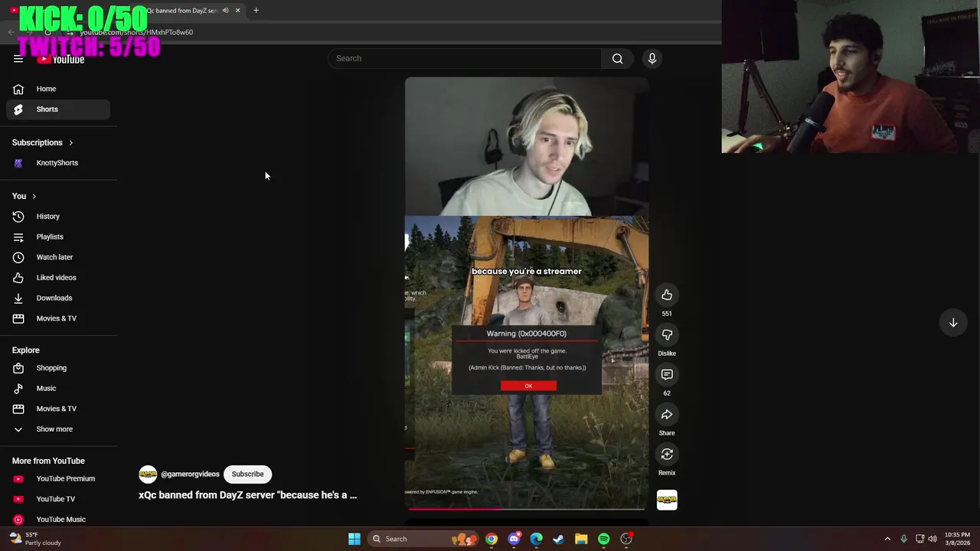This screenshot has height=551, width=980.
Task: Open Steam from the taskbar
Action: click(x=559, y=539)
